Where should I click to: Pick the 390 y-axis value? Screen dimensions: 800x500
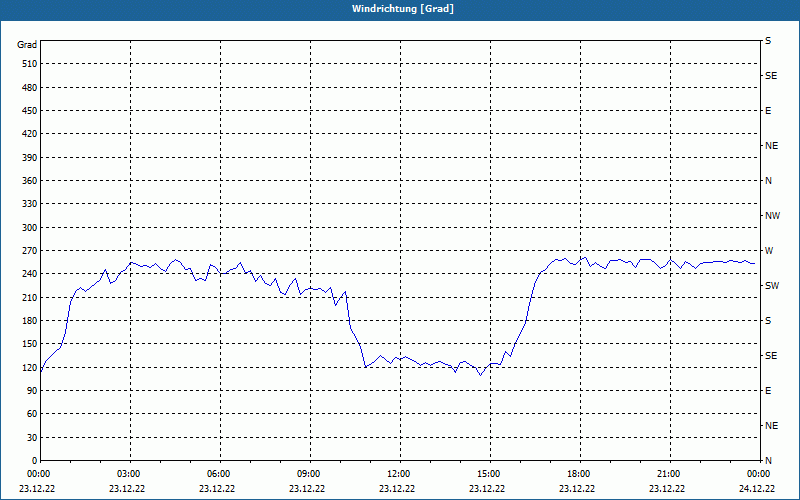(x=30, y=158)
